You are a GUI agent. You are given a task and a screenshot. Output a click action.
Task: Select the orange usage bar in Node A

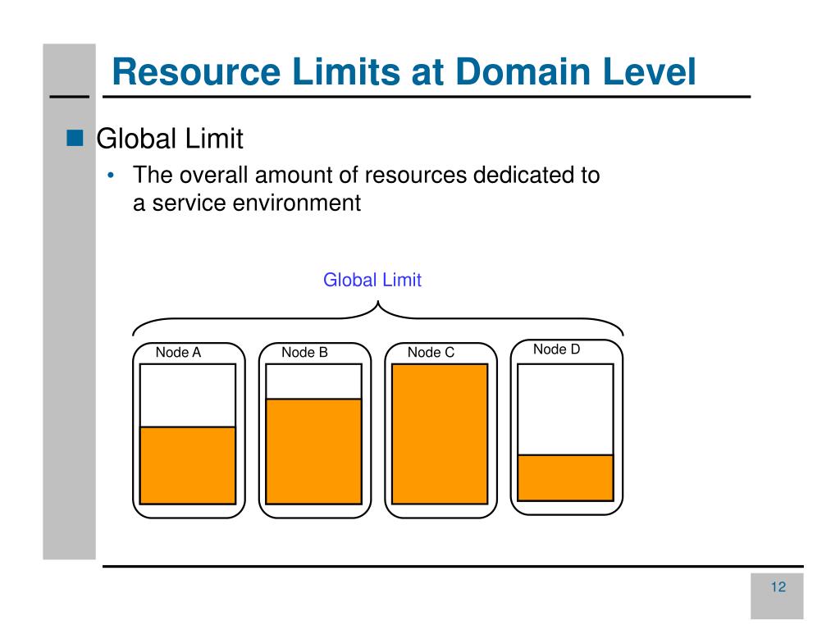point(188,466)
